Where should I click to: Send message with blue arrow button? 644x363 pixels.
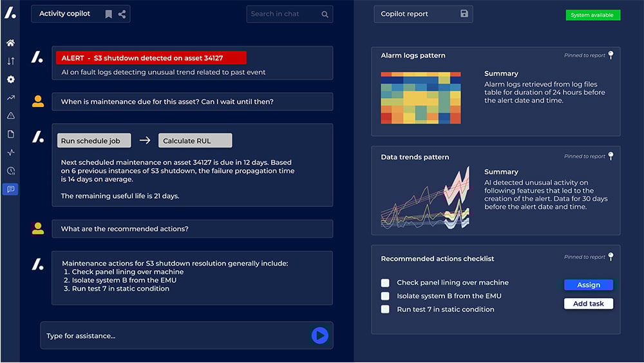[x=319, y=335]
